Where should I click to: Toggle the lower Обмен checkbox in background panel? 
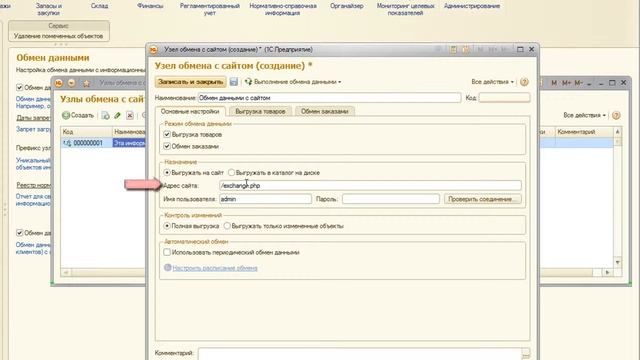[19, 233]
